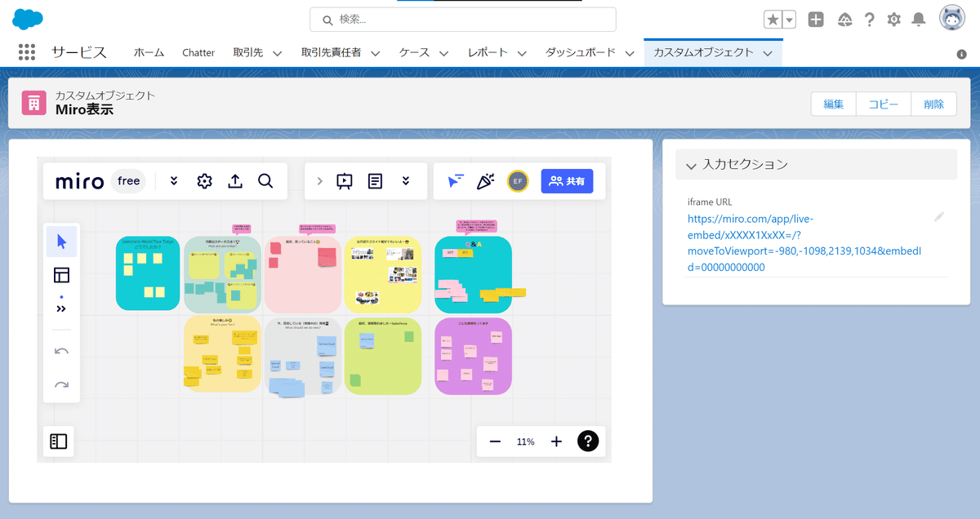Viewport: 980px width, 519px height.
Task: Click the redo icon in Miro toolbar
Action: point(61,384)
